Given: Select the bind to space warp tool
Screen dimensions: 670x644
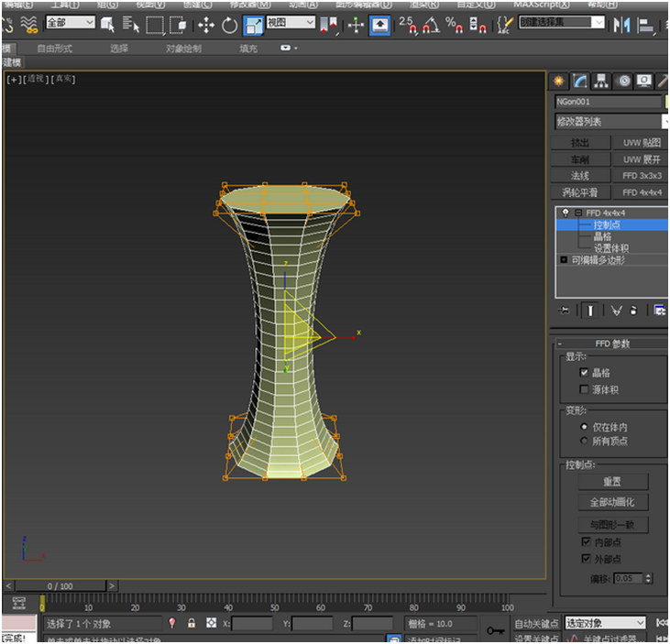Looking at the screenshot, I should click(28, 25).
